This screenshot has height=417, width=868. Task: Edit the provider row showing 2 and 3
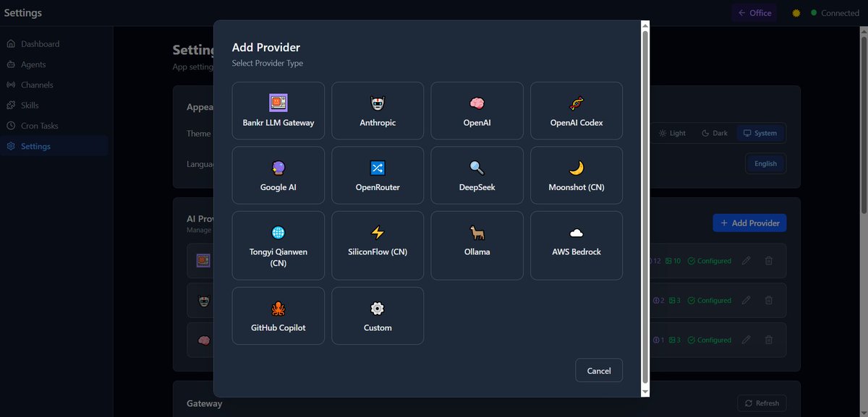pos(746,301)
